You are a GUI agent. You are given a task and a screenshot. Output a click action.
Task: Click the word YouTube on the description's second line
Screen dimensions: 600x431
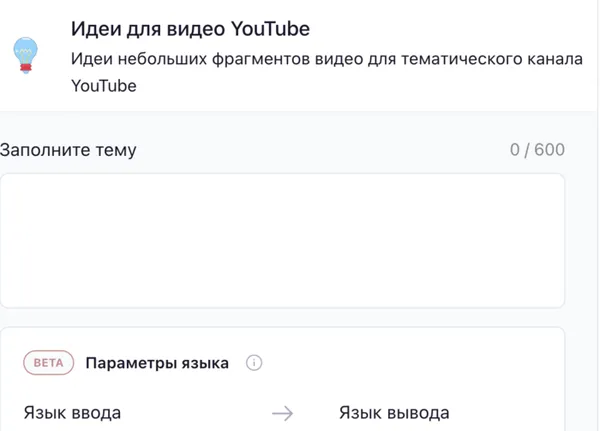[x=104, y=87]
